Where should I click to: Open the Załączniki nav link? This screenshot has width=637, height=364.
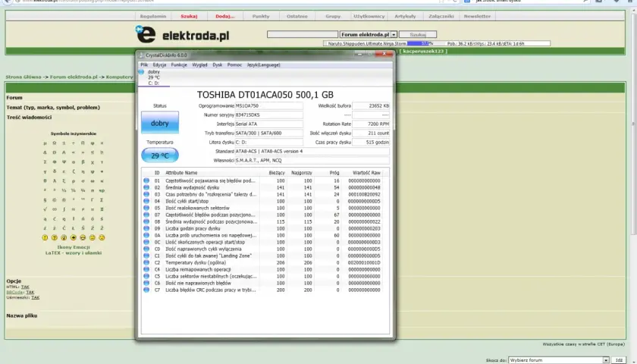click(x=441, y=16)
